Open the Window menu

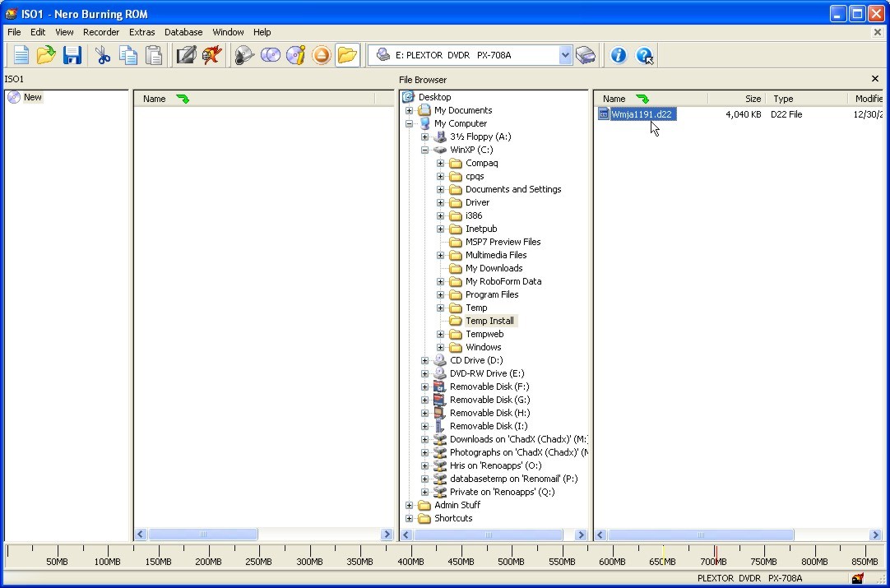228,32
